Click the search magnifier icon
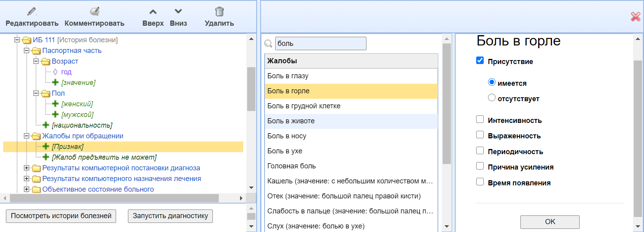Image resolution: width=644 pixels, height=232 pixels. click(268, 43)
